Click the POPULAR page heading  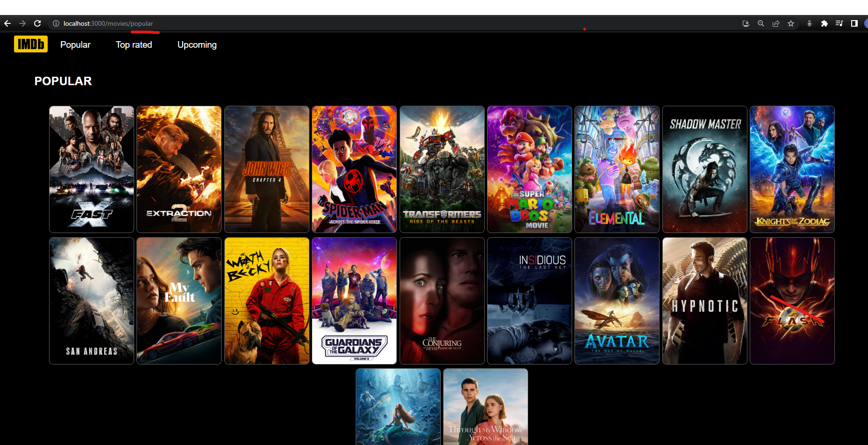[63, 81]
